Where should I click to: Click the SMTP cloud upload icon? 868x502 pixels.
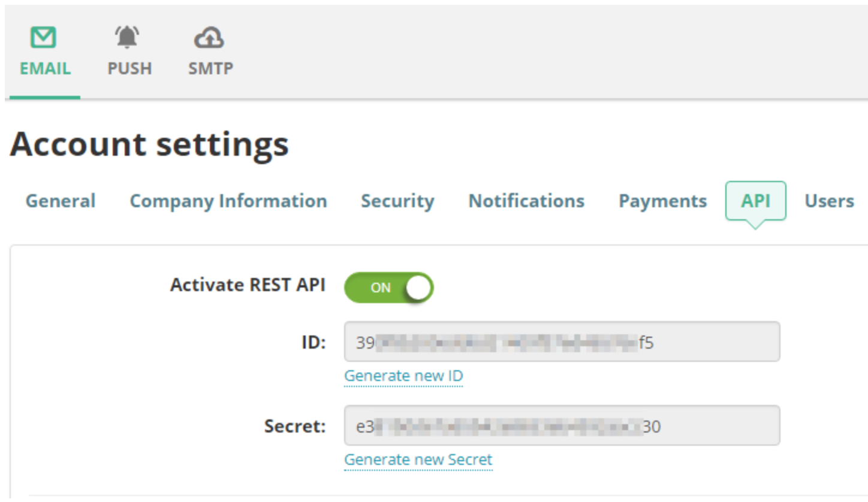(x=209, y=38)
